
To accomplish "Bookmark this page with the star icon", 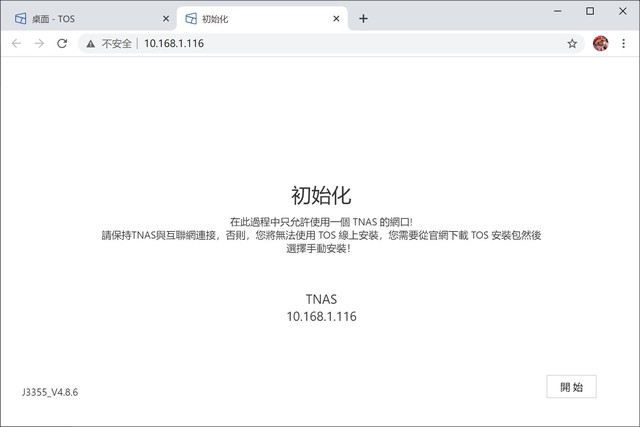I will (x=572, y=43).
